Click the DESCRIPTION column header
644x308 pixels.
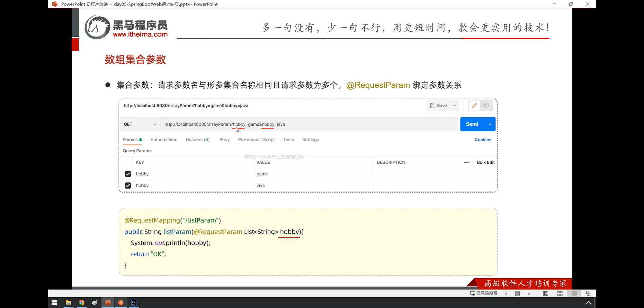tap(391, 162)
